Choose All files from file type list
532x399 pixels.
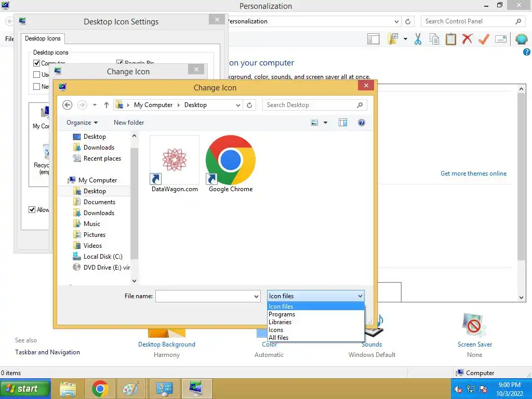(x=315, y=338)
